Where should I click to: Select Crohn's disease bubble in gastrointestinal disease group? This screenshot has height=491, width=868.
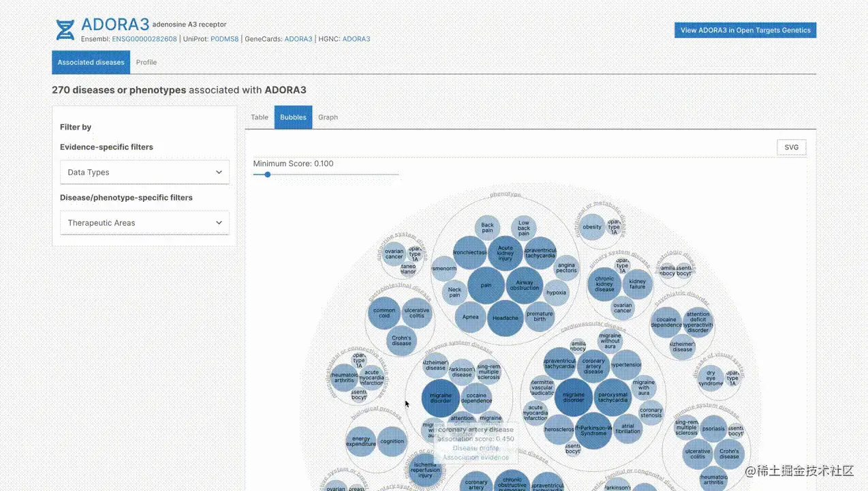tap(401, 340)
